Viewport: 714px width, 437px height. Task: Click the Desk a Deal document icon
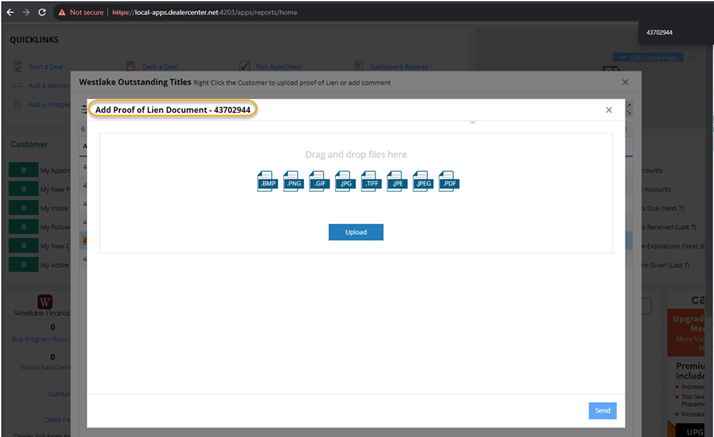click(131, 66)
